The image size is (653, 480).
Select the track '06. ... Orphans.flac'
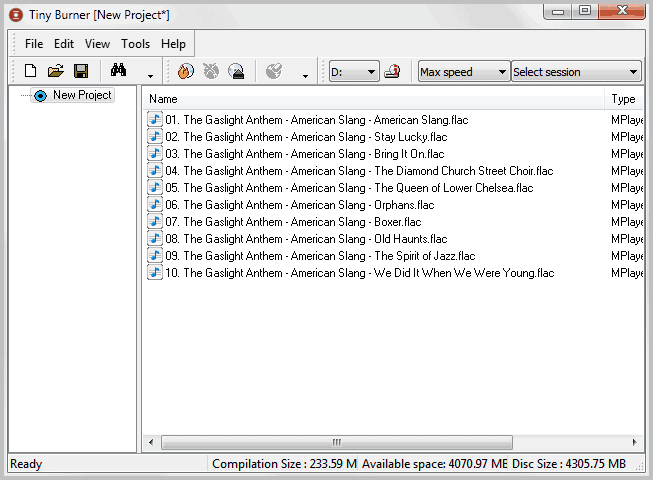tap(299, 205)
